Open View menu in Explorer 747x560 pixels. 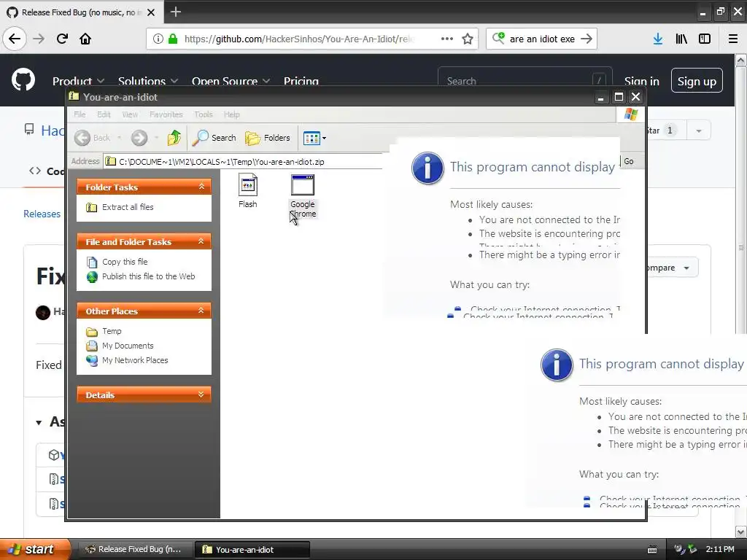click(130, 114)
